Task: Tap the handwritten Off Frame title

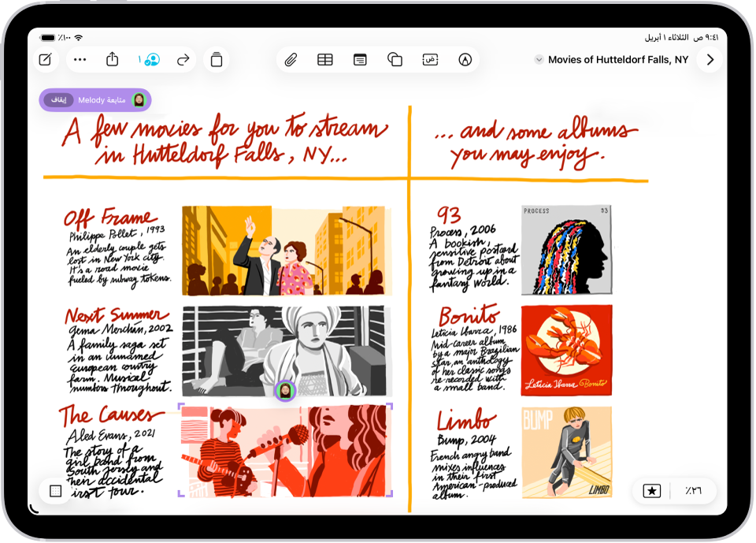Action: (x=110, y=218)
